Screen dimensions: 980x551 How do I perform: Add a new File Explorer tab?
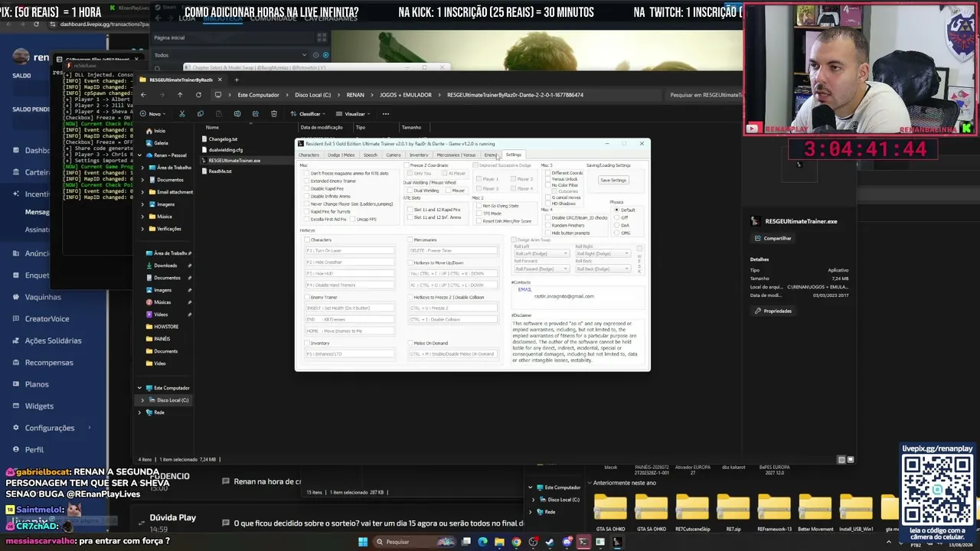(x=237, y=80)
